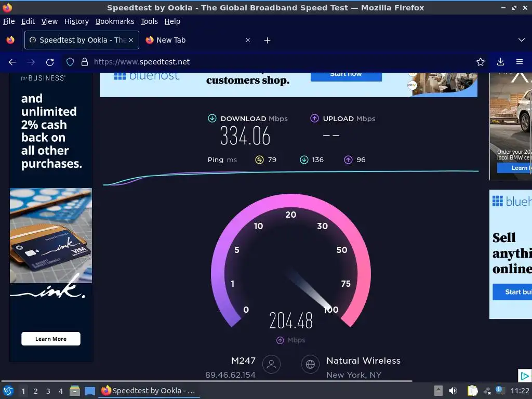Click the Learn More button in ink ad

[51, 339]
